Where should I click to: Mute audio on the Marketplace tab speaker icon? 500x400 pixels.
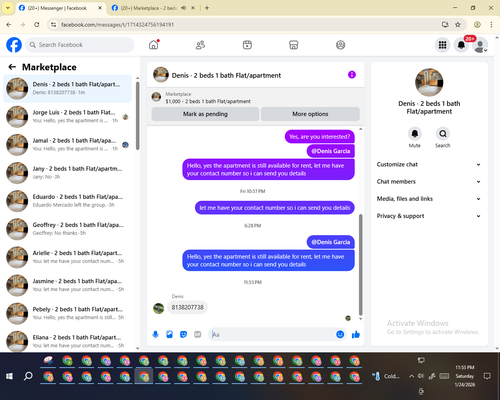(x=184, y=8)
